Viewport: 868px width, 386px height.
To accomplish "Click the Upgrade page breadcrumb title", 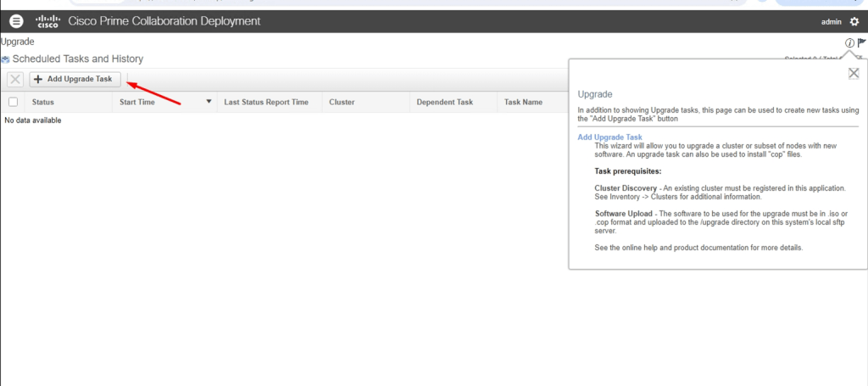I will [18, 41].
